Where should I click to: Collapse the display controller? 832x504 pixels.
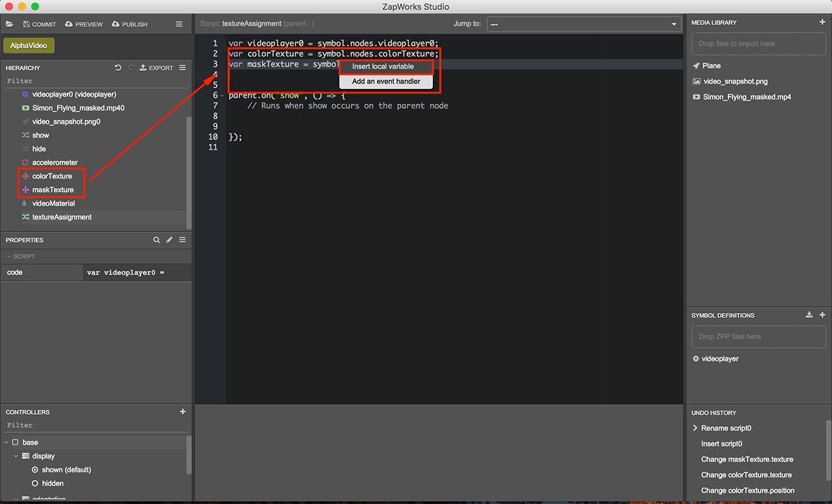click(17, 456)
